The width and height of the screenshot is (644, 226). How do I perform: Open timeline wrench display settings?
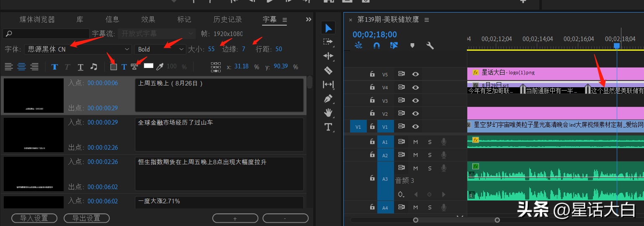click(x=430, y=45)
